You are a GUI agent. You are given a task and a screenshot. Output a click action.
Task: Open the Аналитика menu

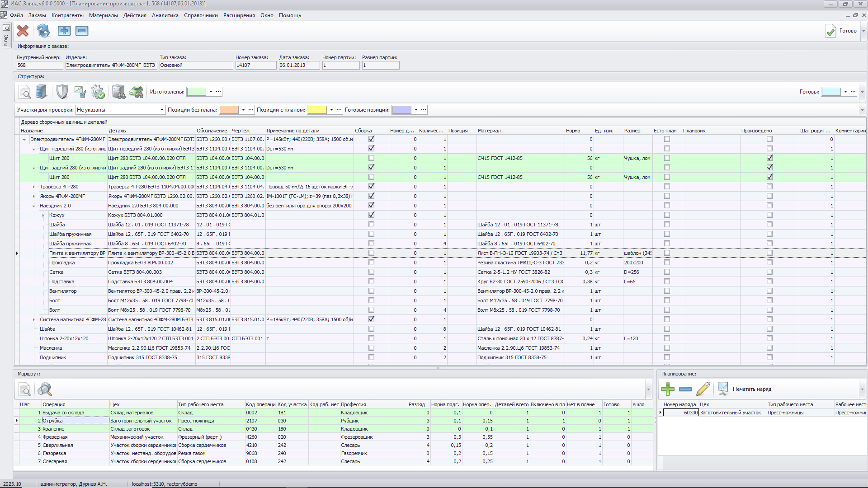[165, 15]
